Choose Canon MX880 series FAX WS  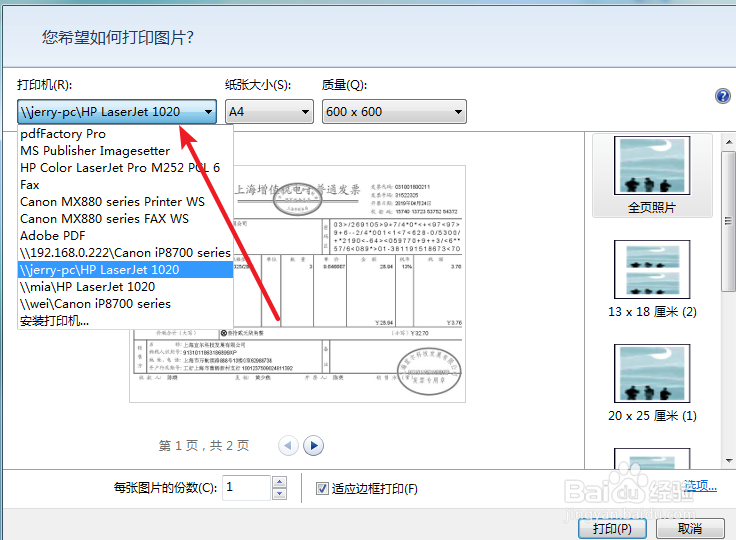tap(125, 218)
